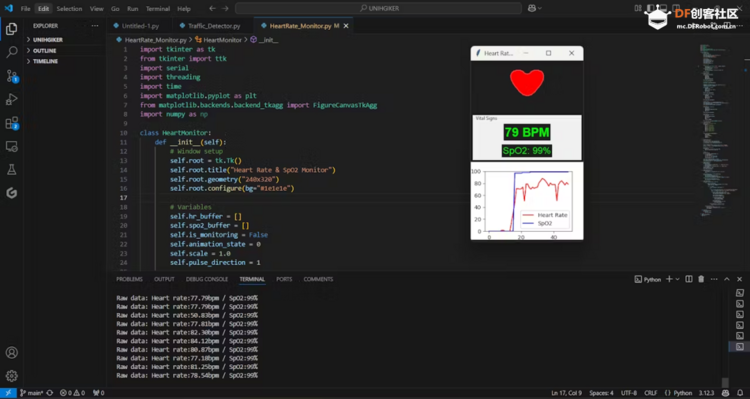Split the terminal panel
750x399 pixels.
coord(689,279)
